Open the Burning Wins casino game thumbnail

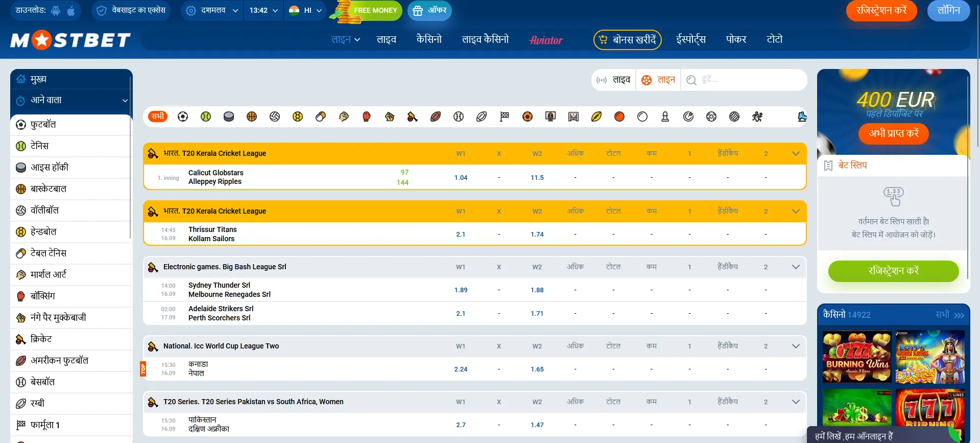pos(857,357)
